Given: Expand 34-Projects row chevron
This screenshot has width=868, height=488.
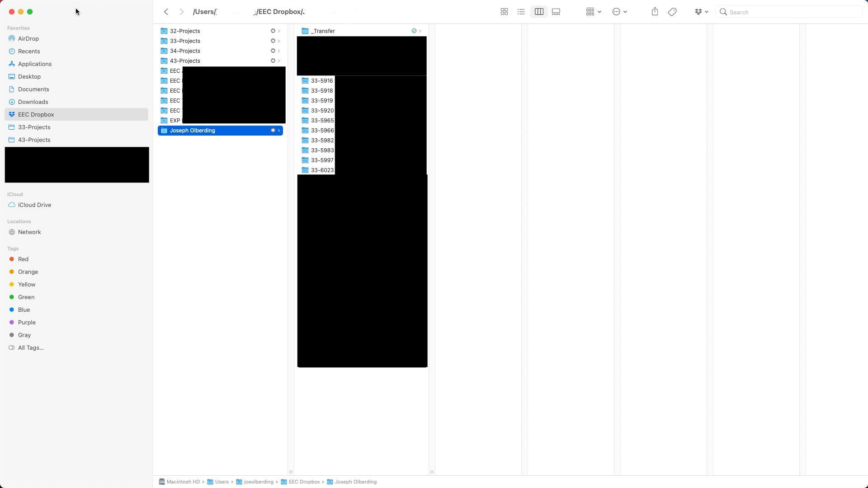Looking at the screenshot, I should tap(279, 51).
